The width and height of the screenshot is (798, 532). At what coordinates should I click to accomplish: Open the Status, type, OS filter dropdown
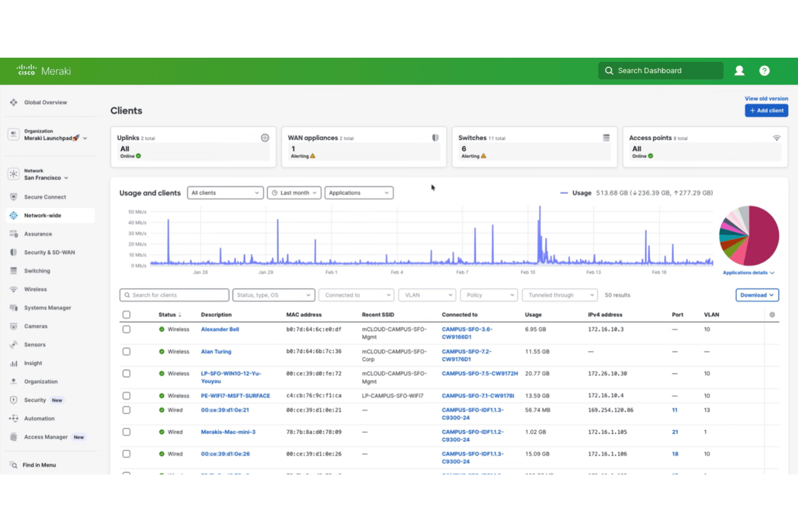pos(274,295)
